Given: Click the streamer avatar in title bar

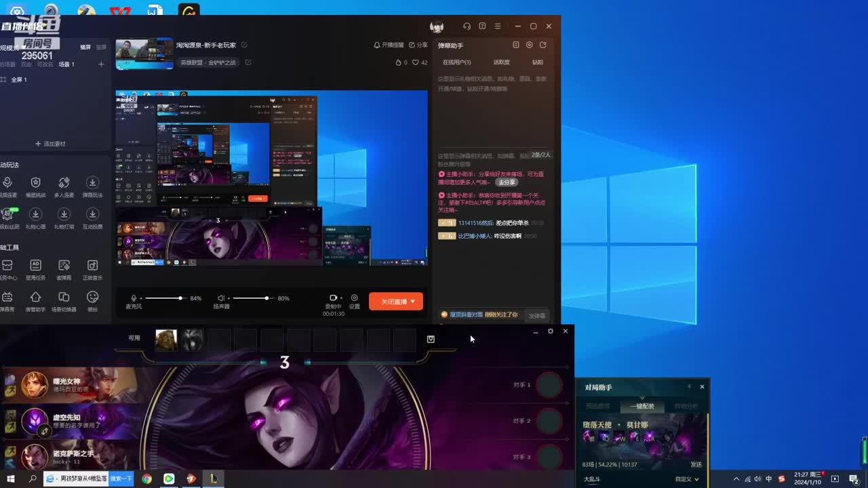Looking at the screenshot, I should [437, 26].
